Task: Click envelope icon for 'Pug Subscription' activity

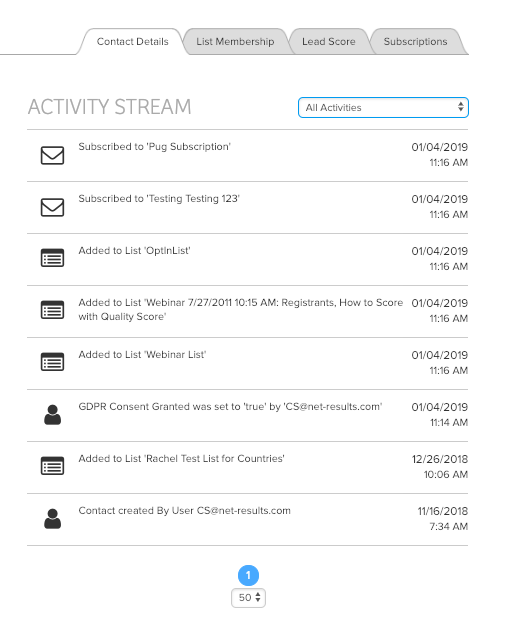Action: [x=52, y=156]
